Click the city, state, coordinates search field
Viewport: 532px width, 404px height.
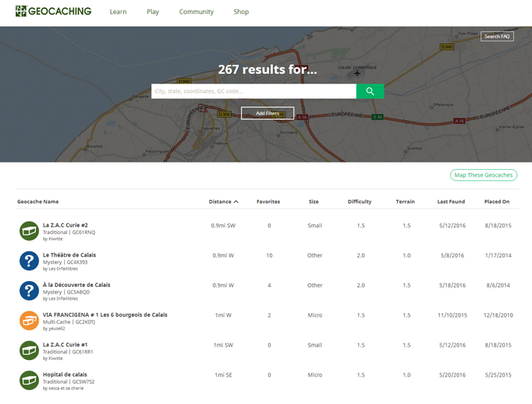[253, 92]
